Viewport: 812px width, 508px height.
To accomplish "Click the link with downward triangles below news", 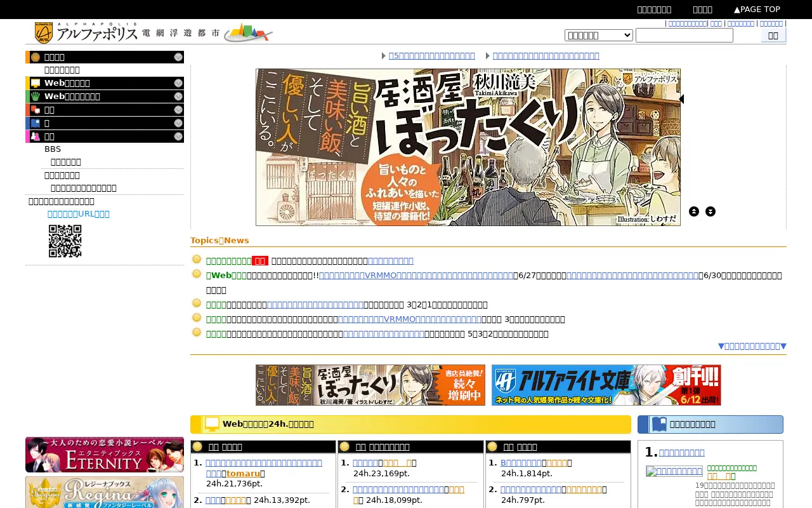I will (752, 346).
